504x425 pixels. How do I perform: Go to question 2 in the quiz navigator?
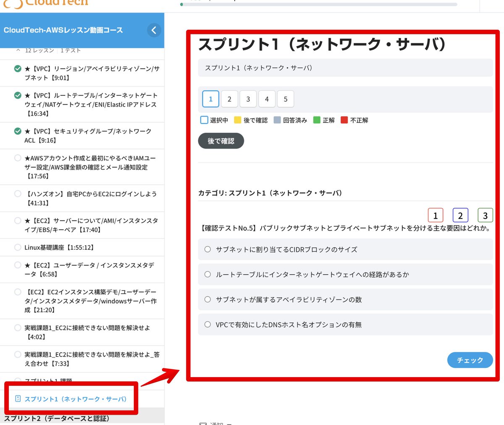pyautogui.click(x=229, y=99)
